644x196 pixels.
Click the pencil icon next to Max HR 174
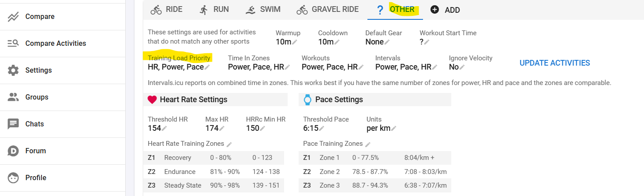pyautogui.click(x=222, y=129)
